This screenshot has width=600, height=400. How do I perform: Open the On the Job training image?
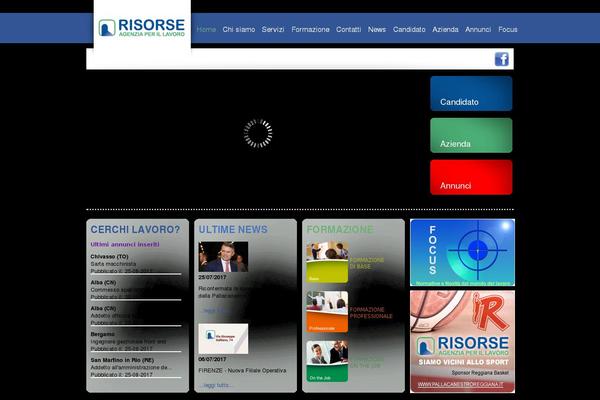pos(327,361)
